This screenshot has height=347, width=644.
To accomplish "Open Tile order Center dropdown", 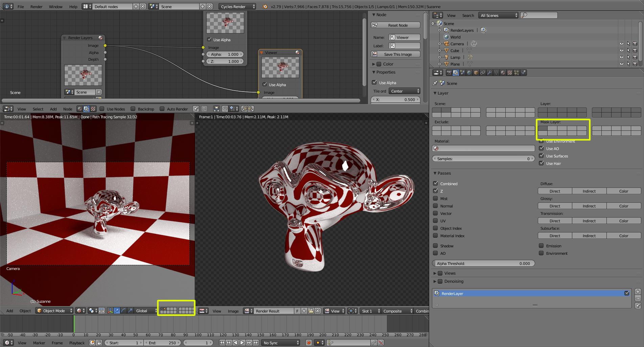I will click(405, 91).
